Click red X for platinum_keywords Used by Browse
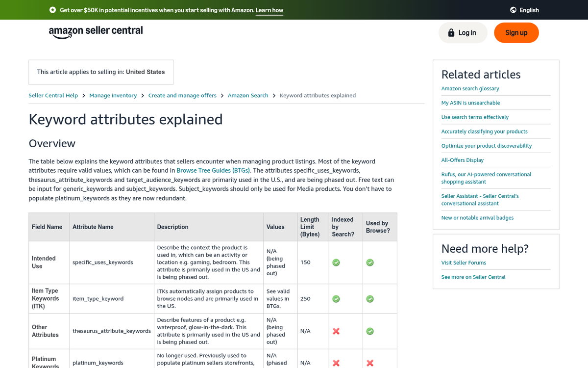This screenshot has height=368, width=588. click(370, 364)
